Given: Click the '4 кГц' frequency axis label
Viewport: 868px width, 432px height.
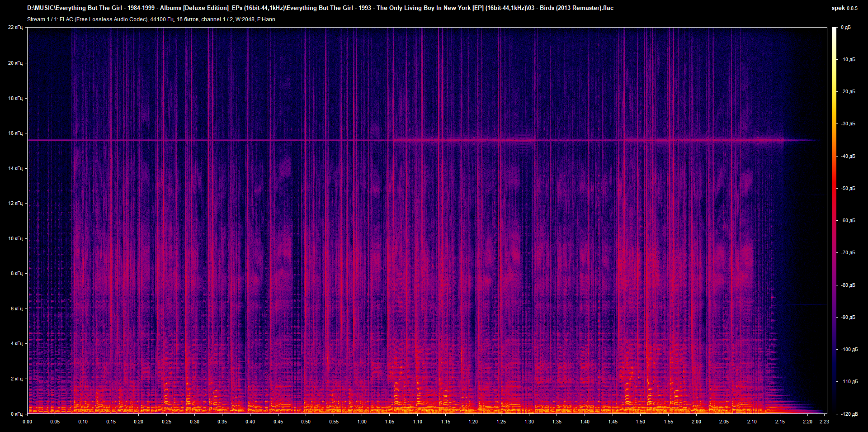Looking at the screenshot, I should (17, 343).
